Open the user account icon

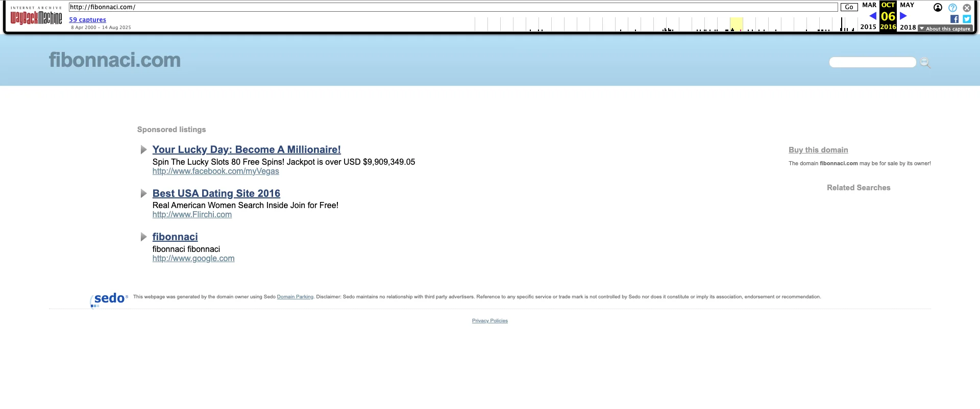click(938, 8)
